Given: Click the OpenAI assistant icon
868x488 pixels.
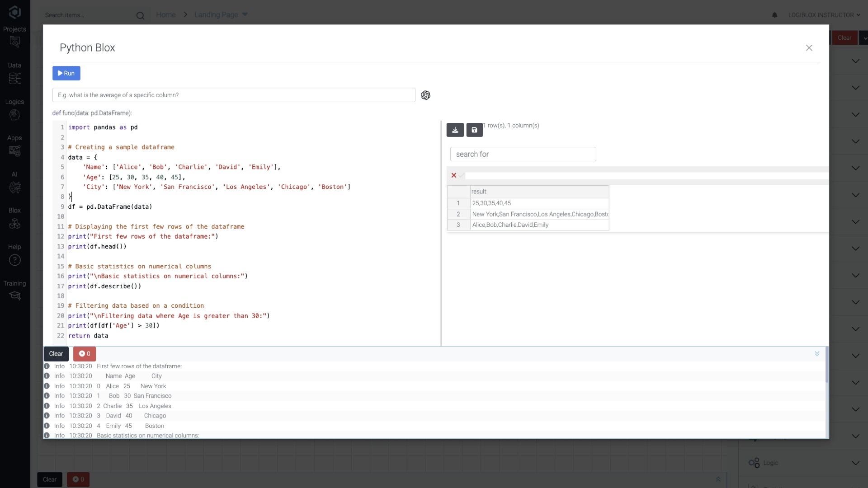Looking at the screenshot, I should (425, 95).
